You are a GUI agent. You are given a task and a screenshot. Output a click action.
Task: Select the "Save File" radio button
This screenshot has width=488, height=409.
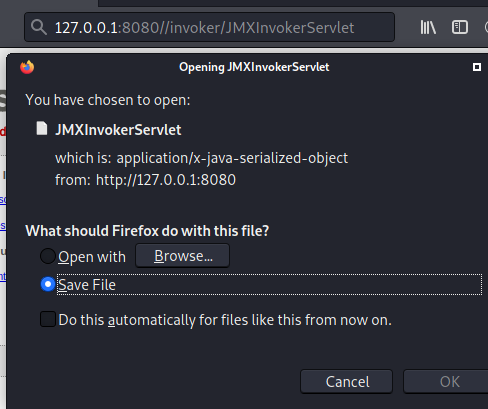48,284
